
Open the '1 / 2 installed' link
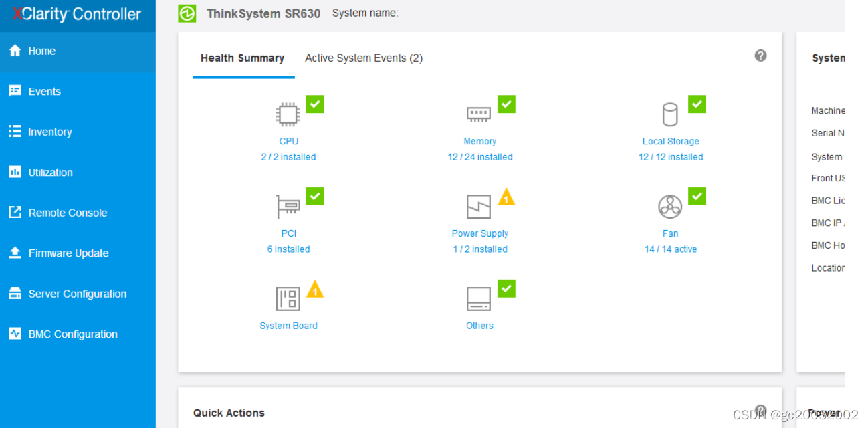tap(480, 249)
